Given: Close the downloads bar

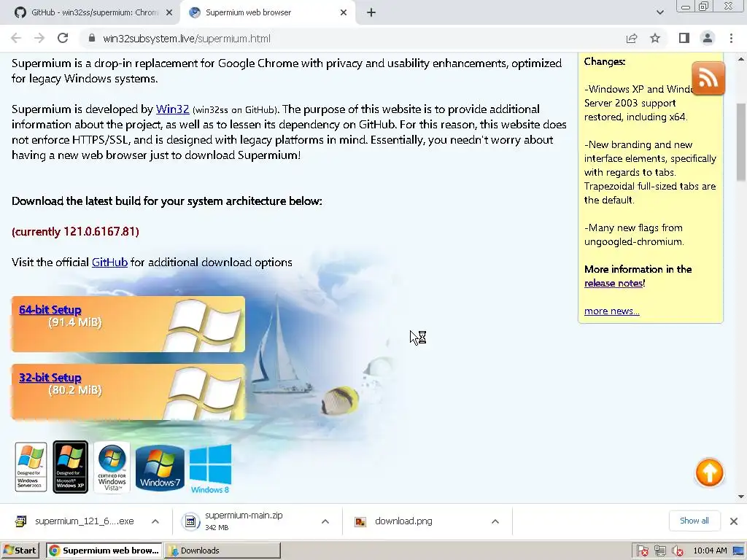Looking at the screenshot, I should 734,521.
